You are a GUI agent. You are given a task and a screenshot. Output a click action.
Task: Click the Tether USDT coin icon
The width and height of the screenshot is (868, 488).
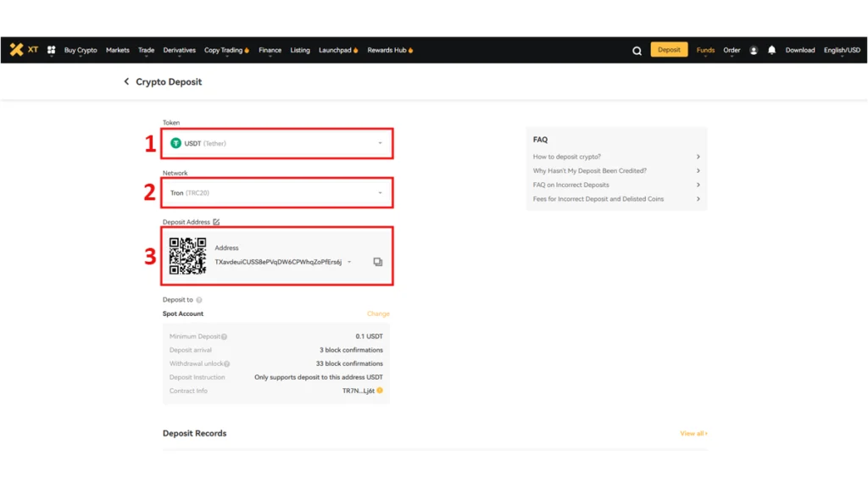(x=175, y=143)
